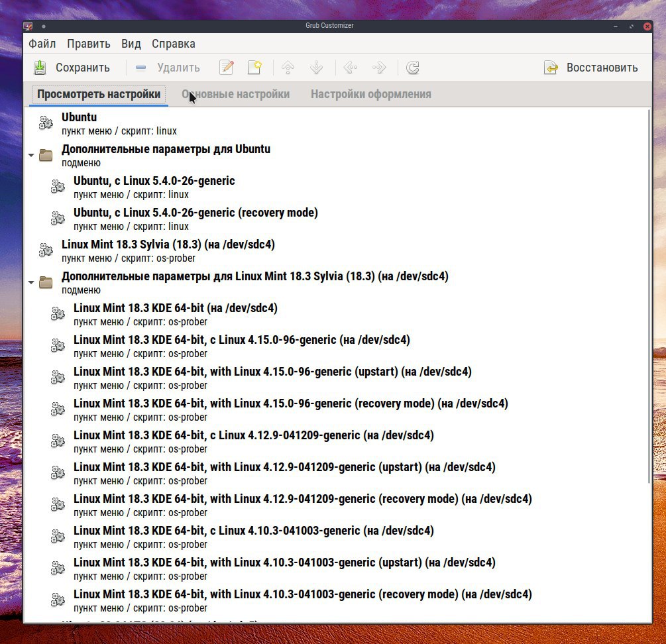Click gear icon of Linux Mint 18.3 KDE 64-bit (на /dev/sdc4)
The image size is (666, 644).
[x=58, y=314]
